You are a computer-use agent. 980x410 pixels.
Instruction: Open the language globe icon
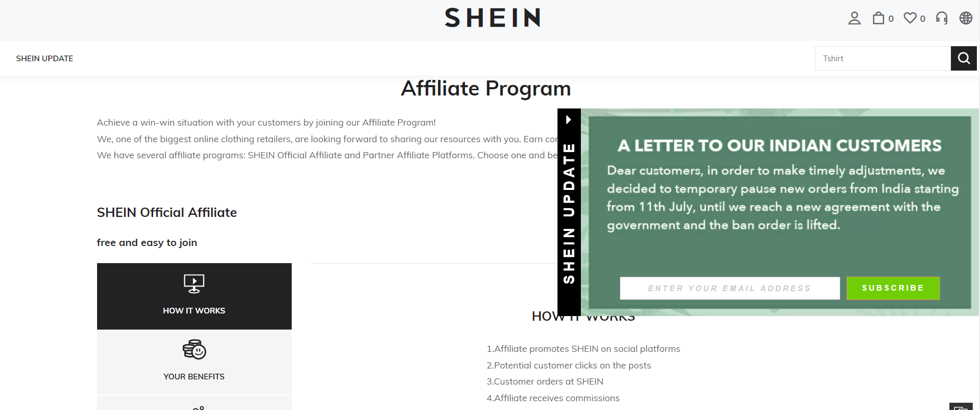click(x=965, y=18)
